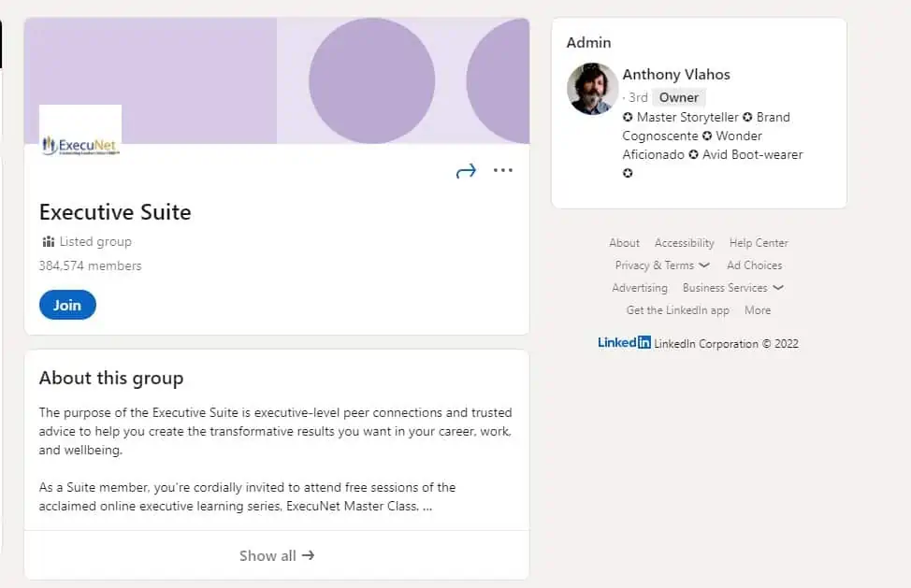Click the Listed group icon
Viewport: 911px width, 588px height.
(48, 242)
